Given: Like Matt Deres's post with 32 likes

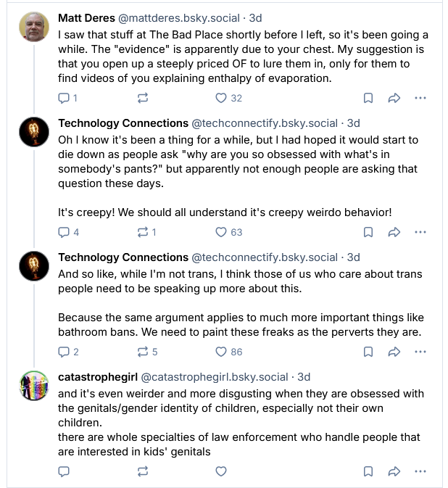Looking at the screenshot, I should (221, 98).
